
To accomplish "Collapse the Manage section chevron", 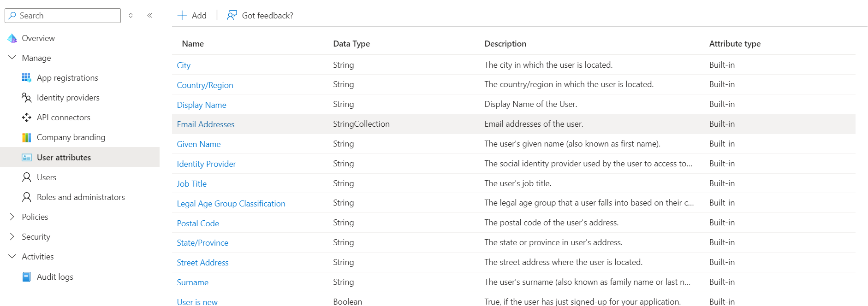I will click(x=12, y=58).
